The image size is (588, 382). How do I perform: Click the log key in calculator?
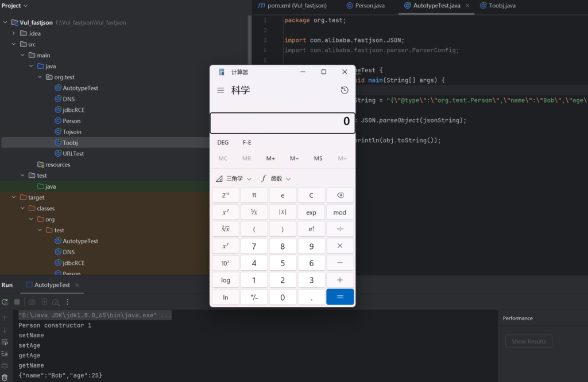[x=225, y=280]
